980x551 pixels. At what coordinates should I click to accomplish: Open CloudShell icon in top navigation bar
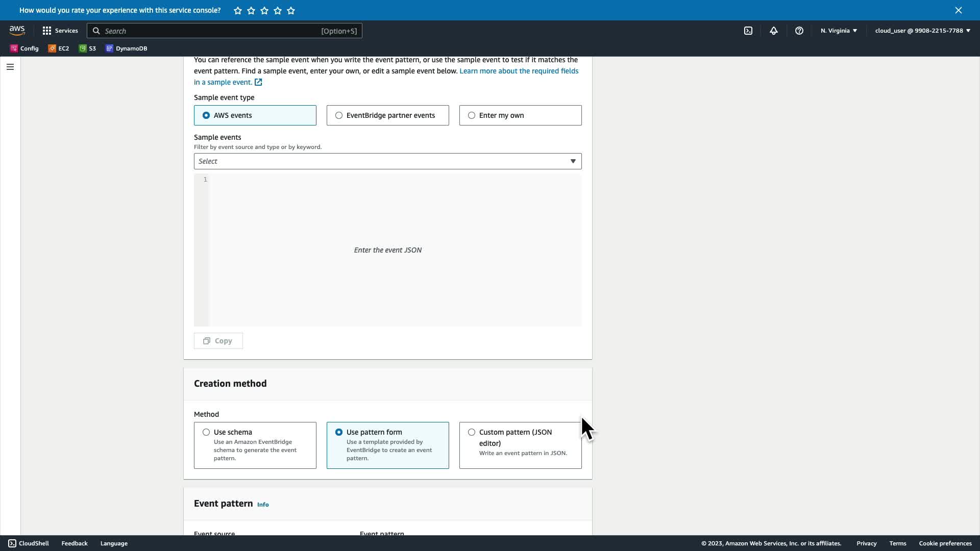[x=748, y=31]
